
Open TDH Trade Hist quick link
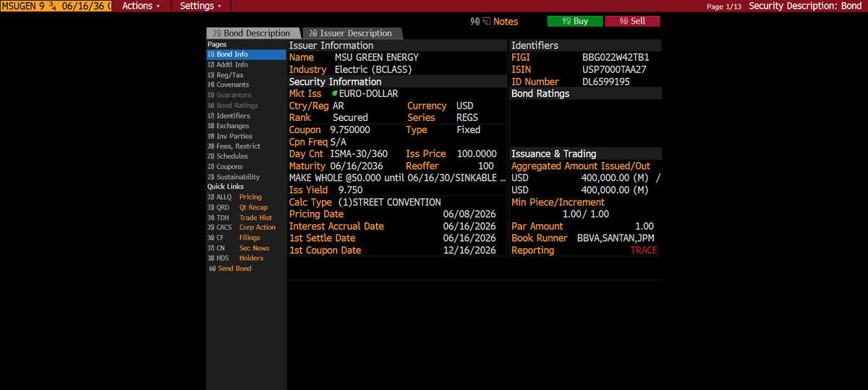[x=240, y=217]
